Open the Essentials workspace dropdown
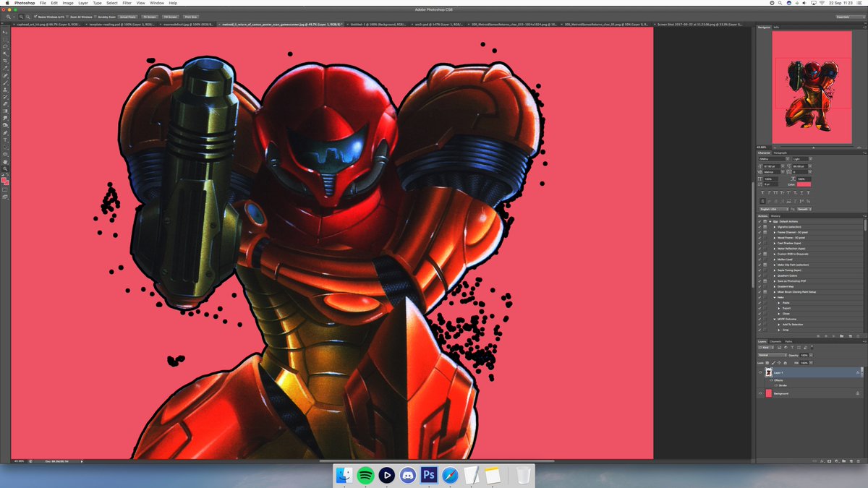 (x=850, y=17)
